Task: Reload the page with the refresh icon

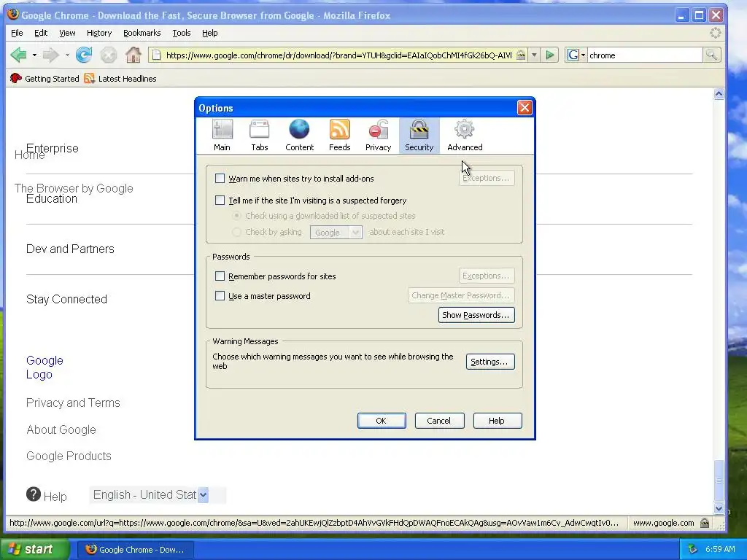Action: (84, 55)
